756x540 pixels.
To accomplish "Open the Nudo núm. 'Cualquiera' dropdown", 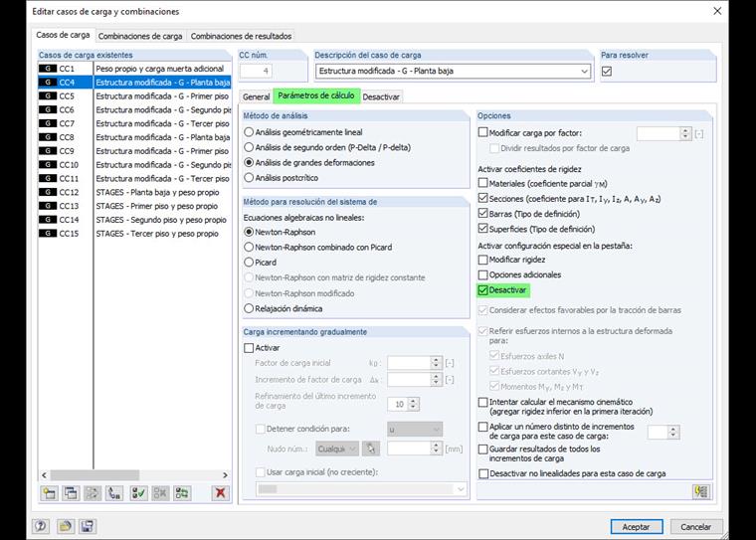I will (x=337, y=449).
